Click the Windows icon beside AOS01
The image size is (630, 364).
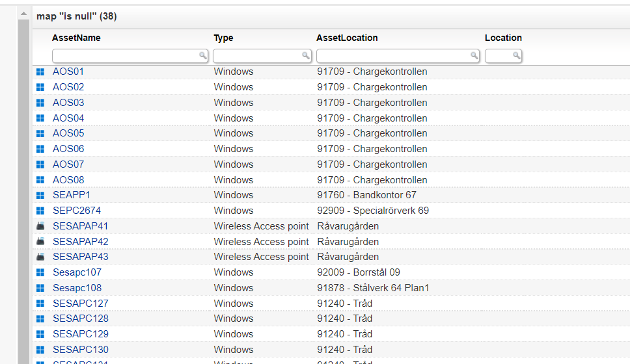point(40,71)
